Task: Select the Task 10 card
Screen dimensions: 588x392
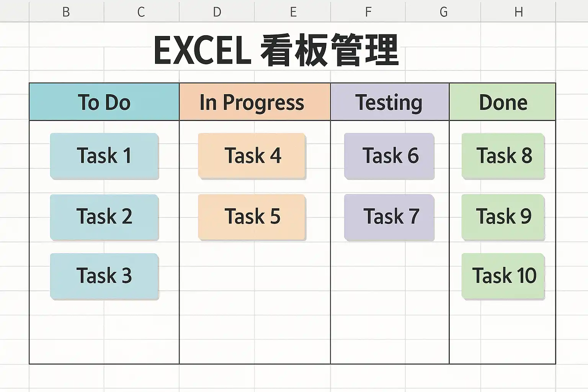Action: coord(503,276)
